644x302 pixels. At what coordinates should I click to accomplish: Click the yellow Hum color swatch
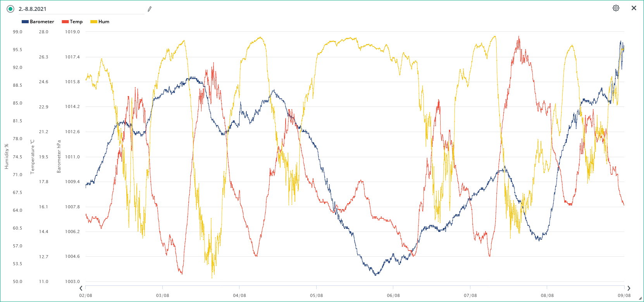pos(93,22)
